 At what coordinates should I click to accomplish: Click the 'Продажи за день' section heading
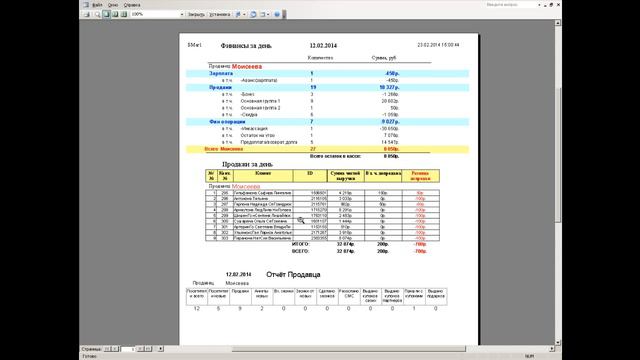point(247,164)
